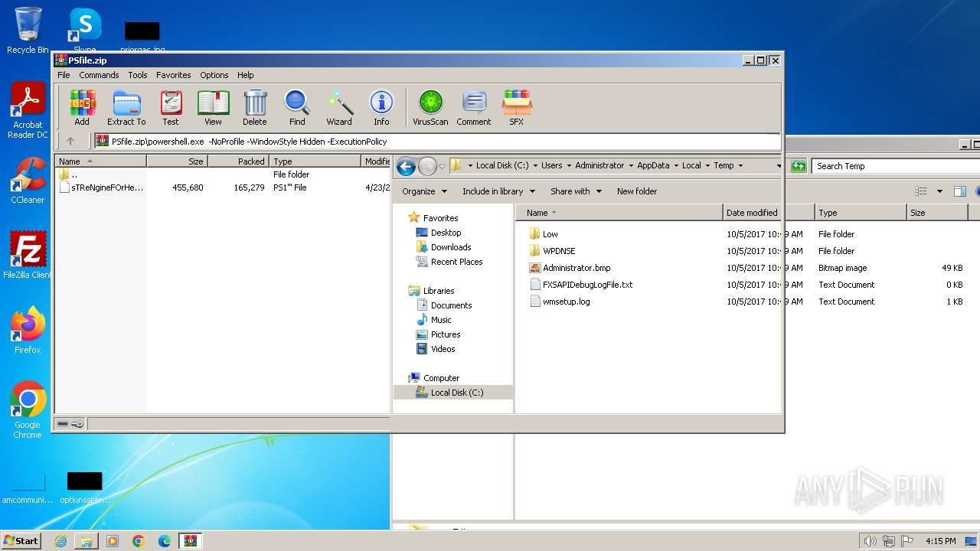Screen dimensions: 980x551
Task: Go up one level in WinRAR
Action: (x=70, y=141)
